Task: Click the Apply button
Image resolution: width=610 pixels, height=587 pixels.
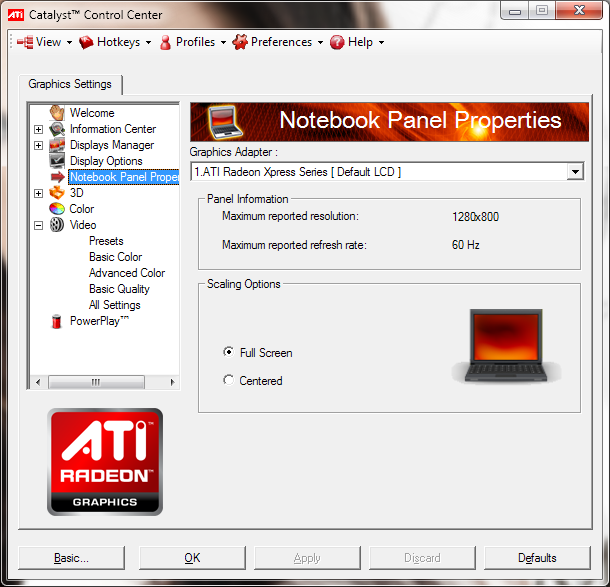Action: click(x=307, y=558)
